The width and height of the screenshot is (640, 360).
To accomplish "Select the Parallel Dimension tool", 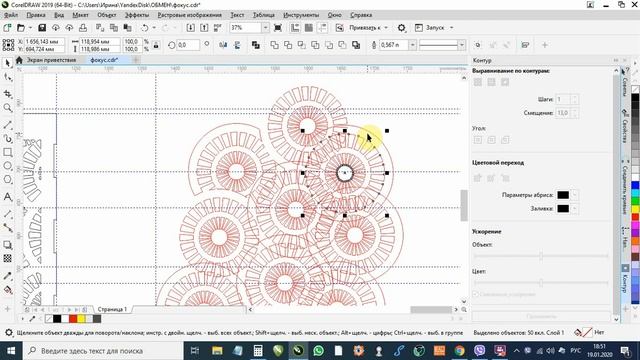I will coord(7,214).
